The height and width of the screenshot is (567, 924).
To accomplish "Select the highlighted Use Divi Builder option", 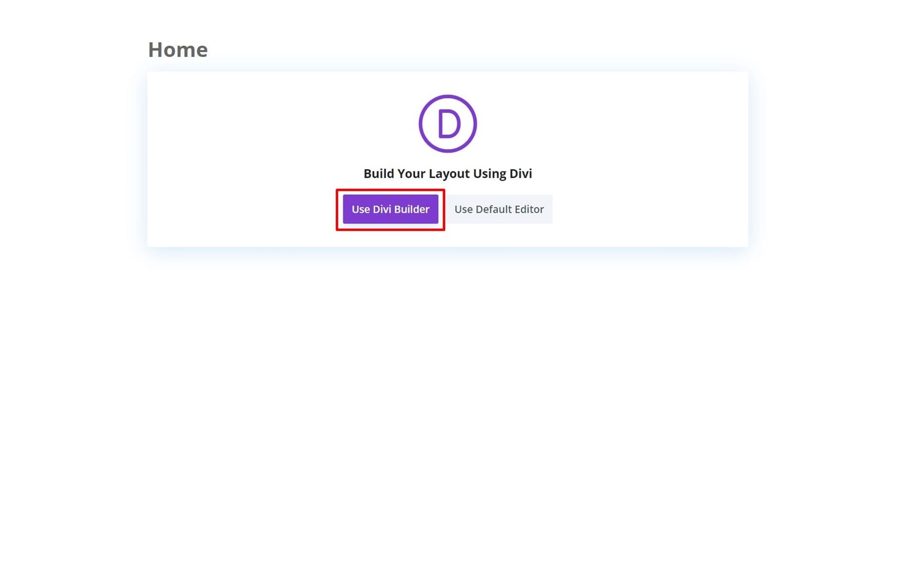I will click(x=390, y=209).
